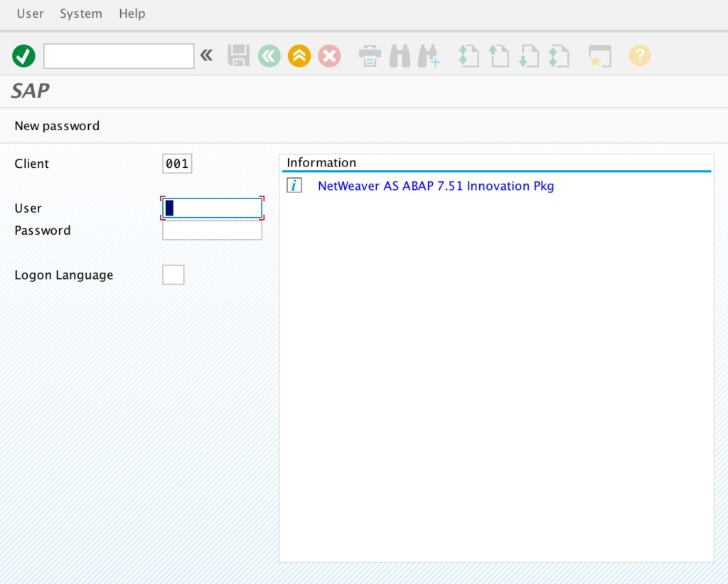This screenshot has width=728, height=584.
Task: Cancel with the red X icon
Action: tap(329, 55)
